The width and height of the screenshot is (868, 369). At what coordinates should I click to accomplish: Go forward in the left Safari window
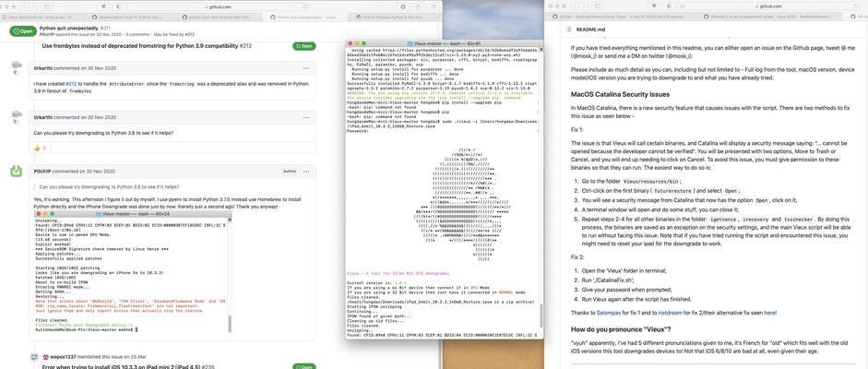pyautogui.click(x=33, y=6)
